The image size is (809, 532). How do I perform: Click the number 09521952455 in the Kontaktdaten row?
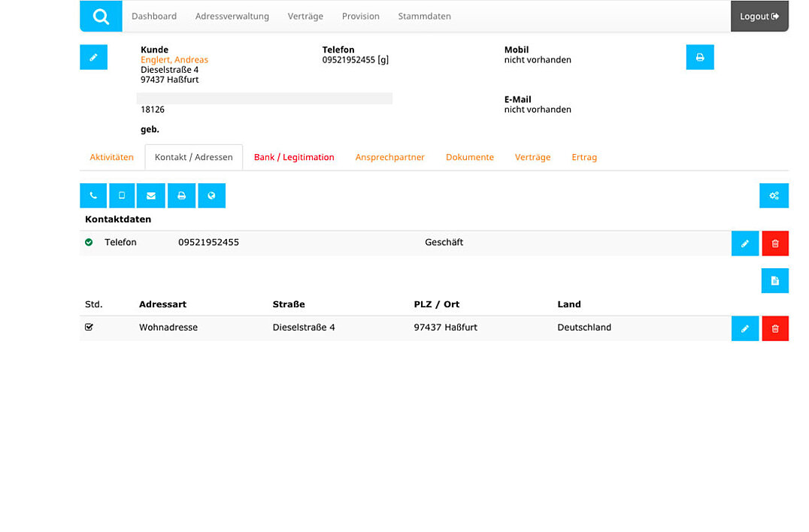(x=208, y=242)
